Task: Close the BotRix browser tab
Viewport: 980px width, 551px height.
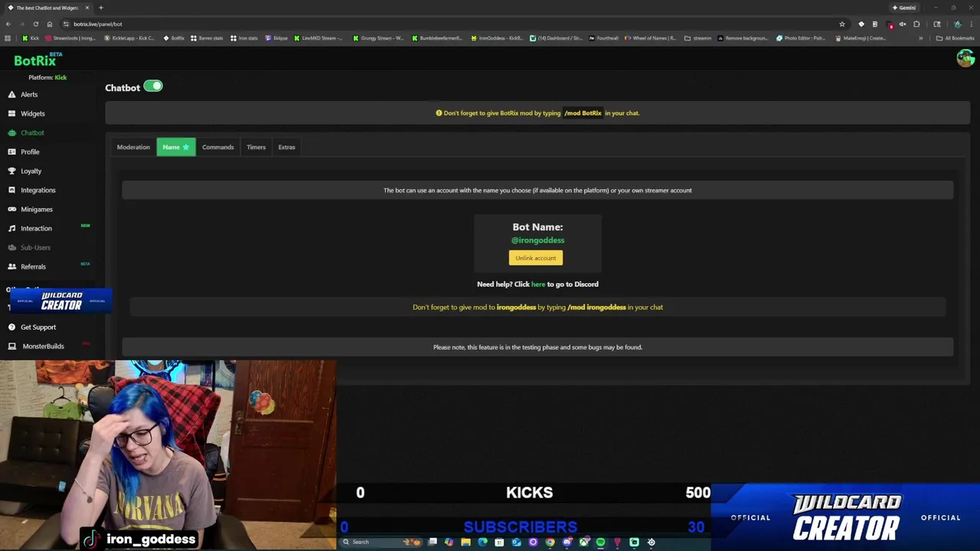Action: pyautogui.click(x=87, y=8)
